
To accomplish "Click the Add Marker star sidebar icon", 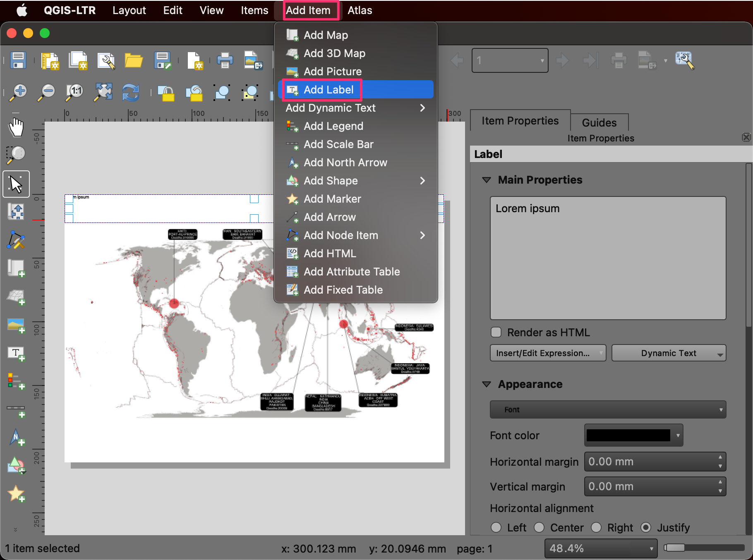I will pyautogui.click(x=16, y=493).
